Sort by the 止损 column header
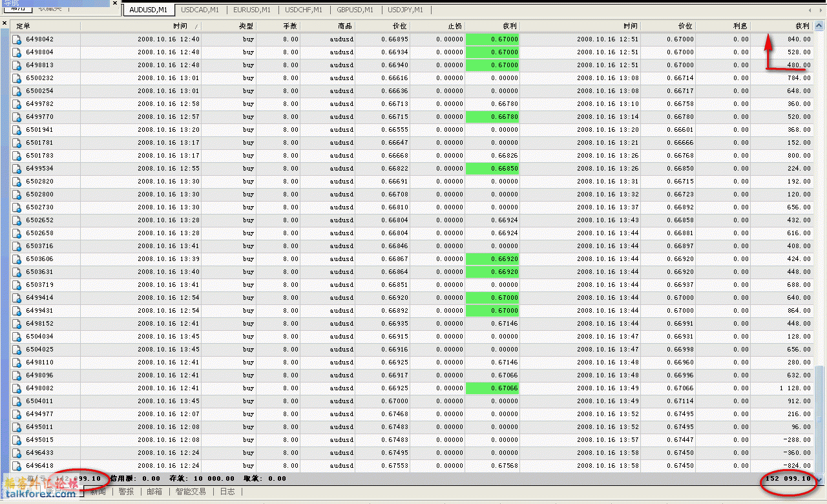827x504 pixels. tap(437, 26)
